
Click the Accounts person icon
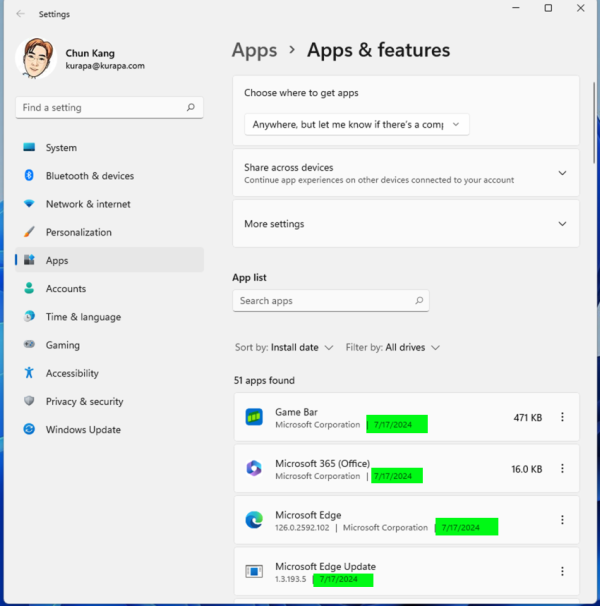tap(29, 288)
